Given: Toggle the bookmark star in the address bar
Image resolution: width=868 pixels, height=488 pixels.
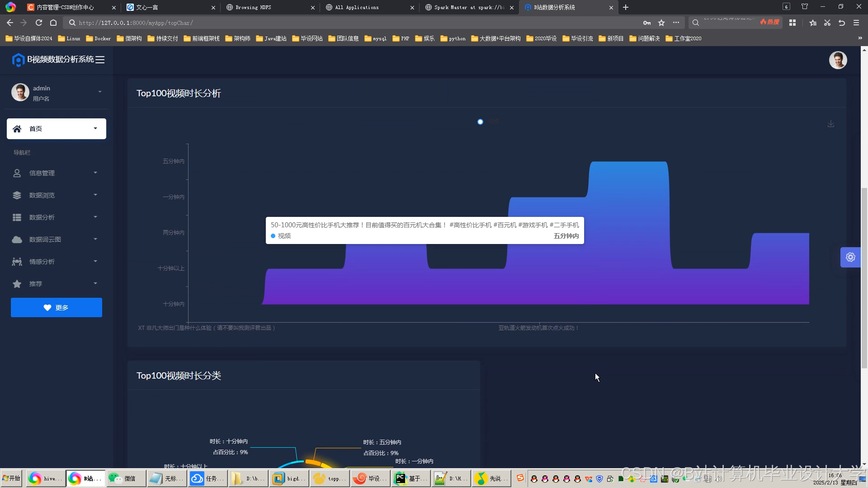Looking at the screenshot, I should (x=661, y=22).
